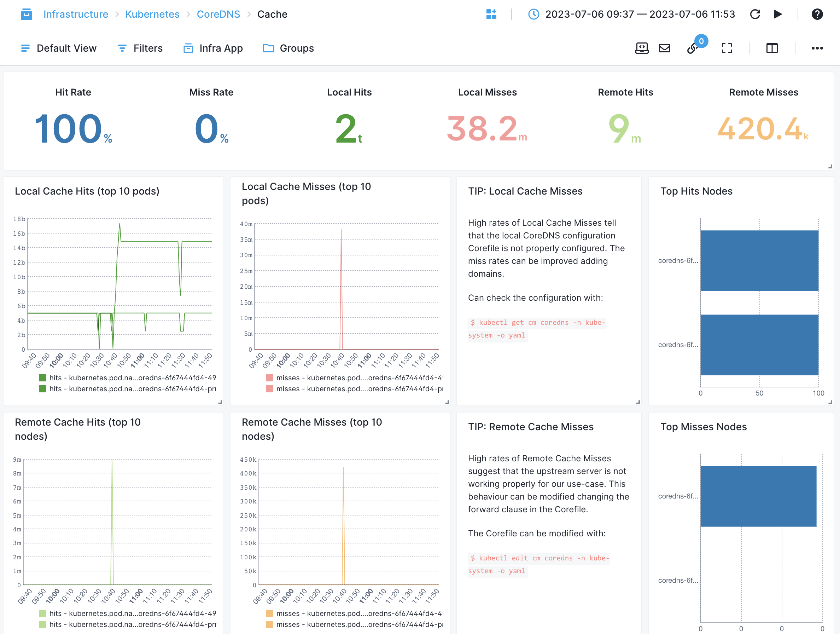Click the resize handle of TIP Local Cache Misses
840x634 pixels.
[638, 402]
